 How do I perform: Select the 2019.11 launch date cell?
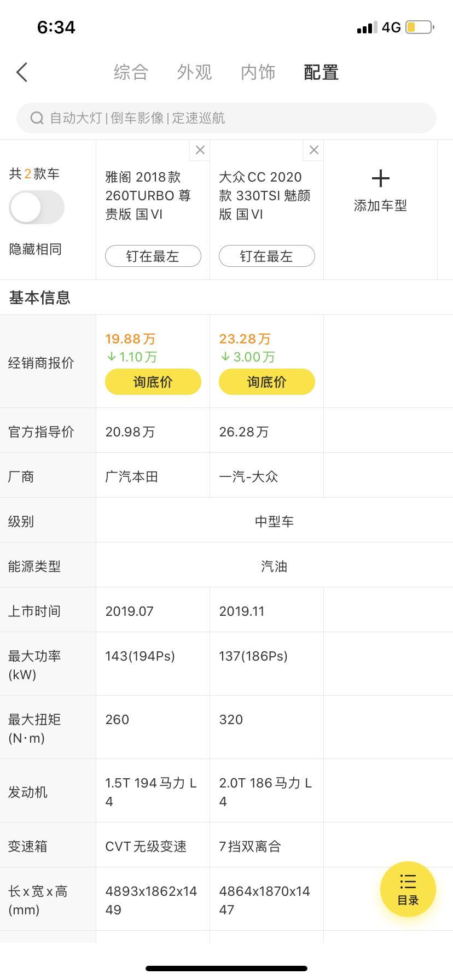[x=267, y=610]
